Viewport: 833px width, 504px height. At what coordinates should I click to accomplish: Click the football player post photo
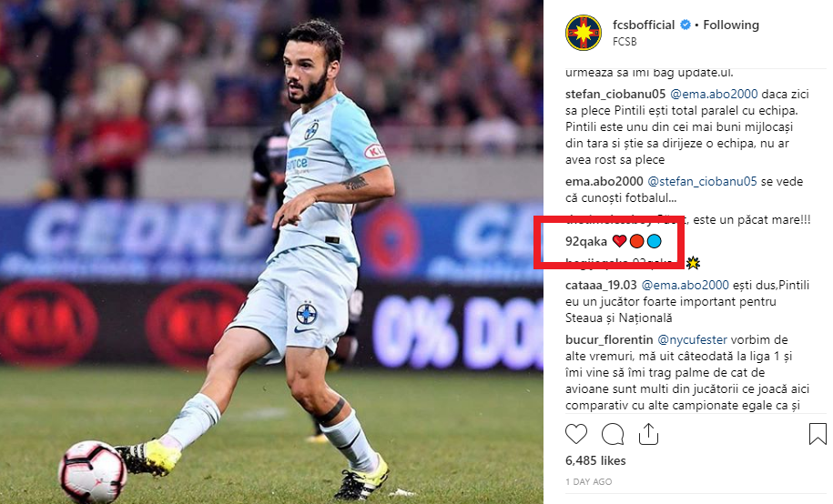pos(271,252)
